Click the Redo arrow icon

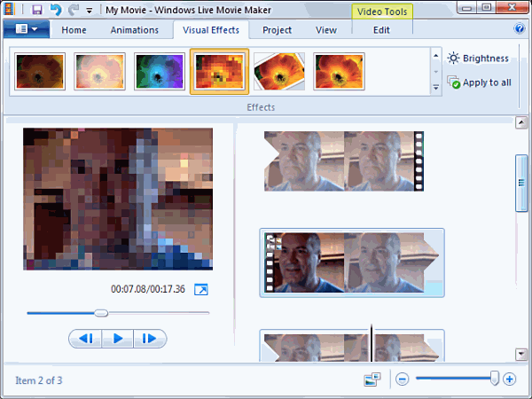click(x=74, y=10)
